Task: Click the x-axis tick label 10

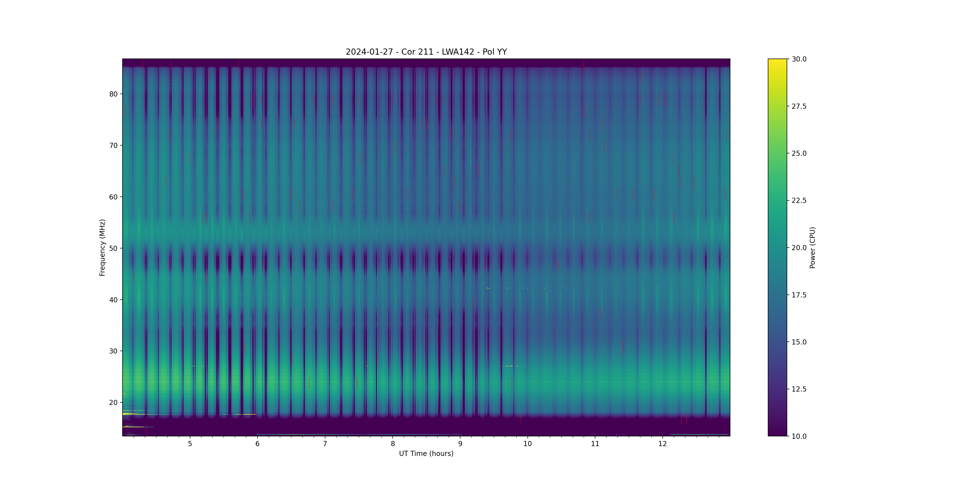Action: [x=527, y=444]
